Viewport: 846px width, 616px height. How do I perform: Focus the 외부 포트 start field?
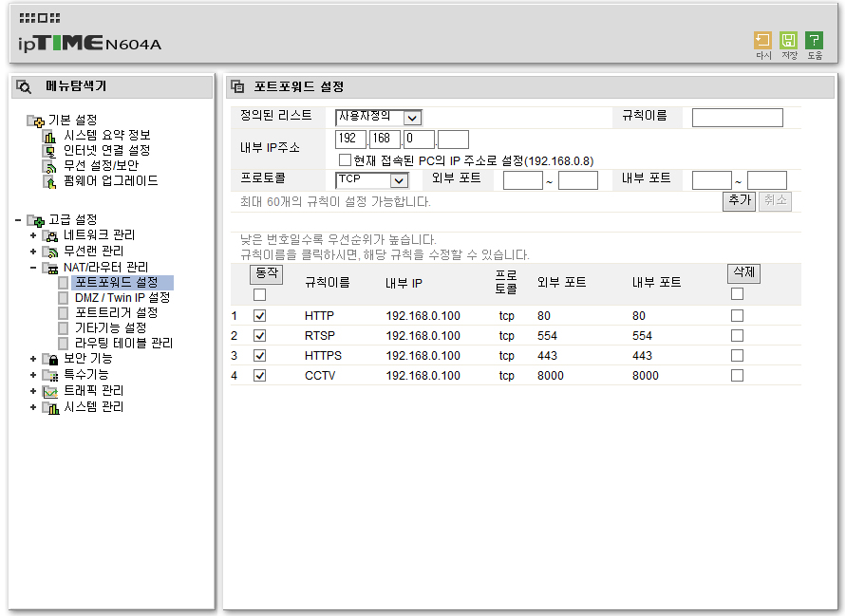point(523,180)
